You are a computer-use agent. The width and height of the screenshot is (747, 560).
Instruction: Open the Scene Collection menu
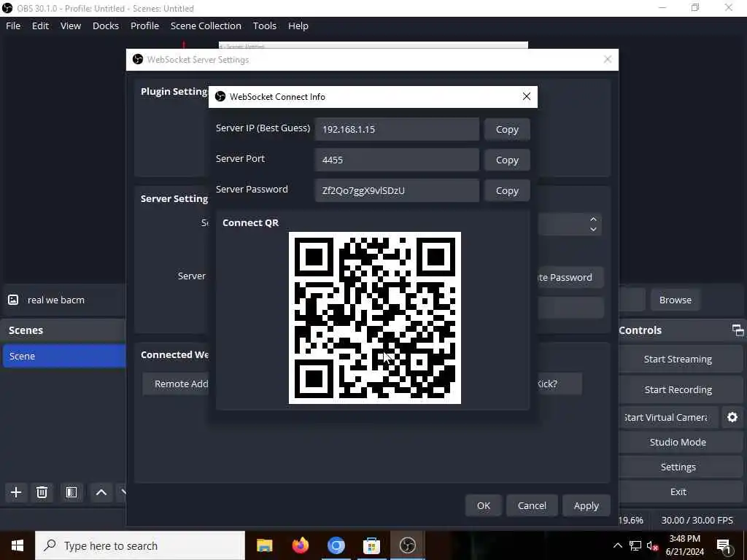(x=206, y=26)
